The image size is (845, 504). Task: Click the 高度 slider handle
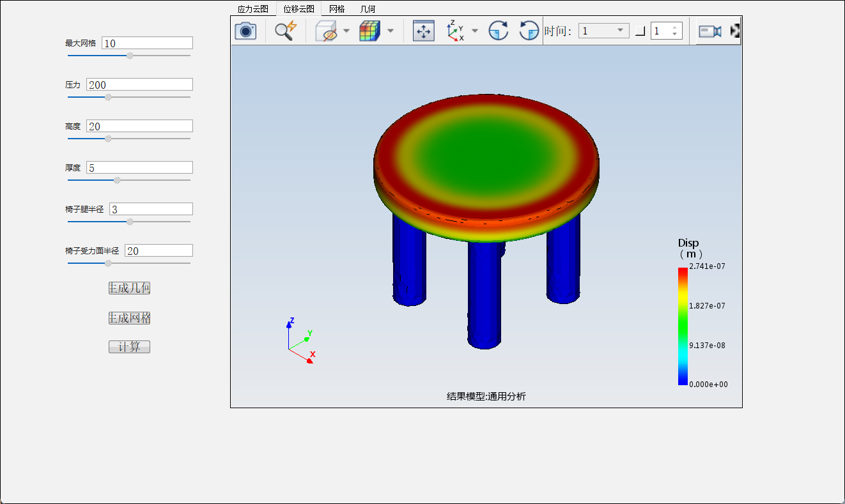(108, 139)
